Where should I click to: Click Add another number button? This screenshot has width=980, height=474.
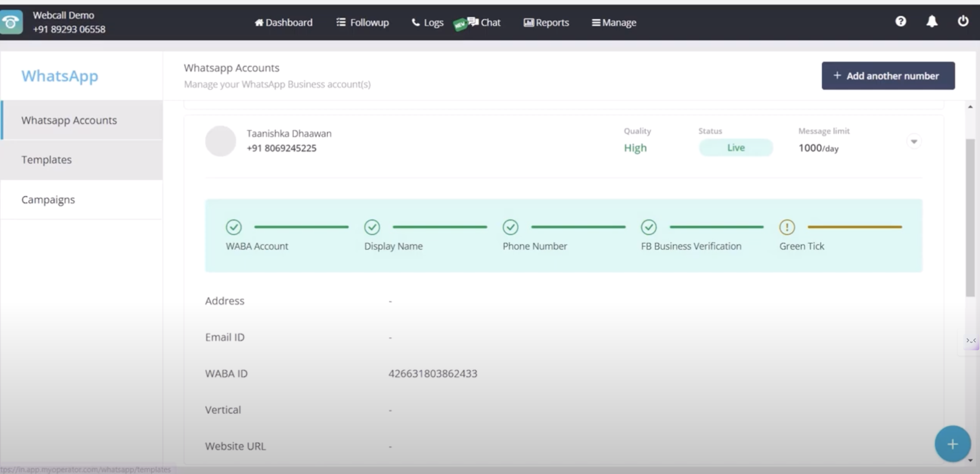(888, 76)
